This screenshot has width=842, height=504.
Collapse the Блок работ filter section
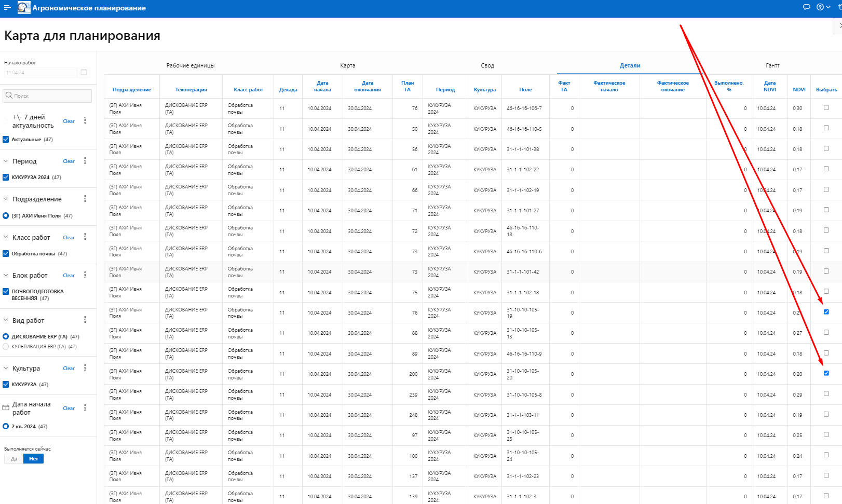(x=6, y=276)
